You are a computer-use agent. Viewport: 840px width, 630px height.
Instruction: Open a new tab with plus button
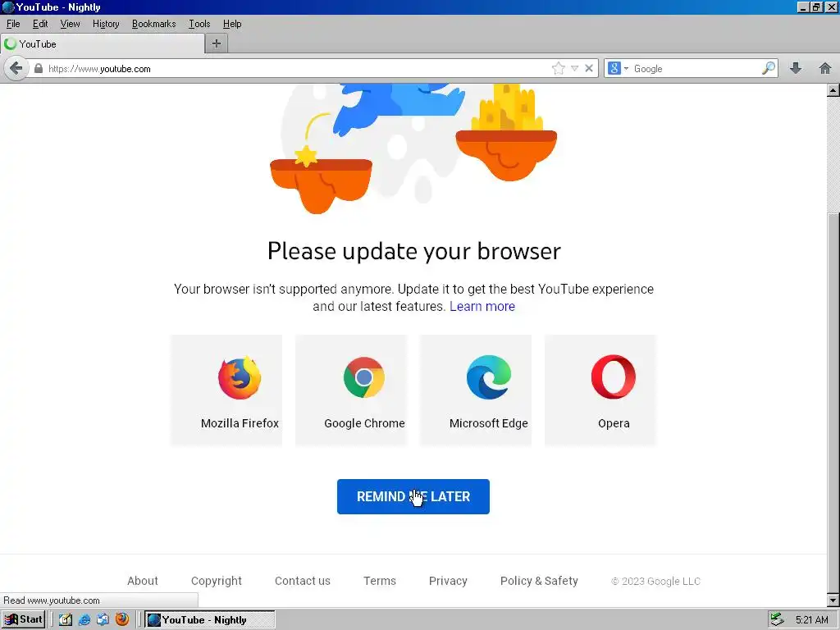pyautogui.click(x=217, y=44)
